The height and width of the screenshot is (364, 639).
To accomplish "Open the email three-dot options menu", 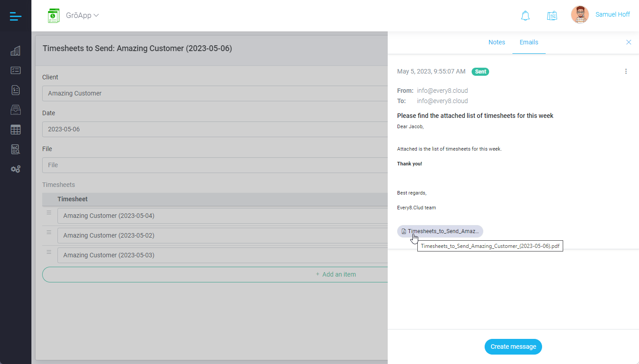I will pos(626,71).
